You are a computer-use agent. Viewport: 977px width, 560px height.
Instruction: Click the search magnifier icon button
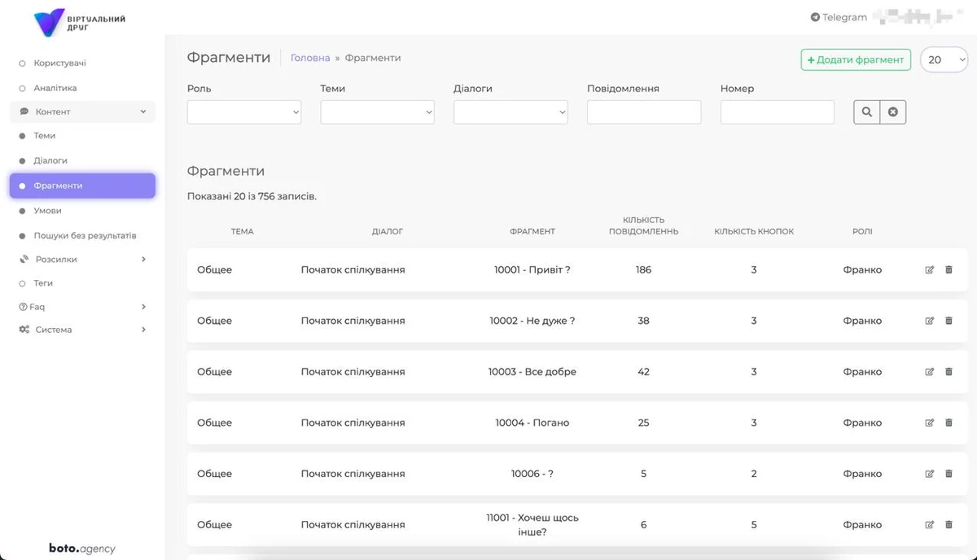tap(866, 112)
